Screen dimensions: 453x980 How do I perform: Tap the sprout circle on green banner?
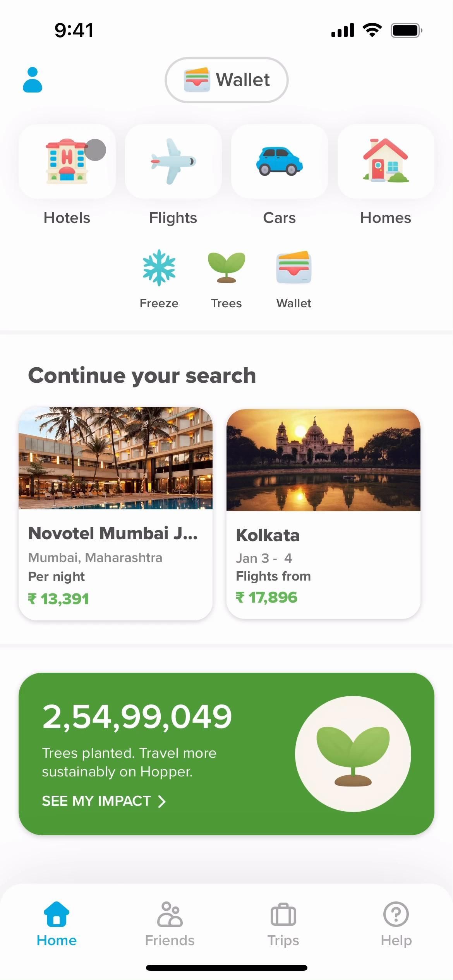[353, 754]
